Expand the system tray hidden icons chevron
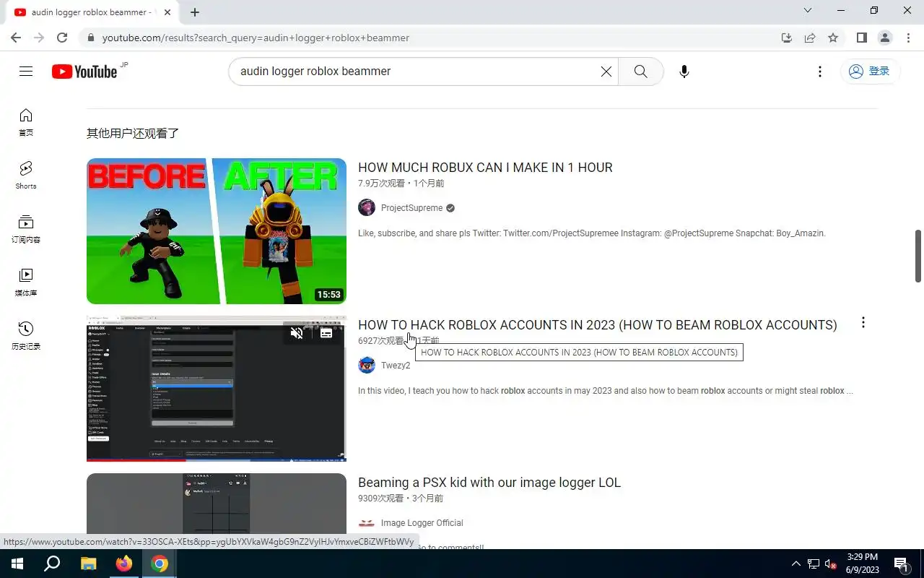The image size is (924, 578). click(796, 564)
